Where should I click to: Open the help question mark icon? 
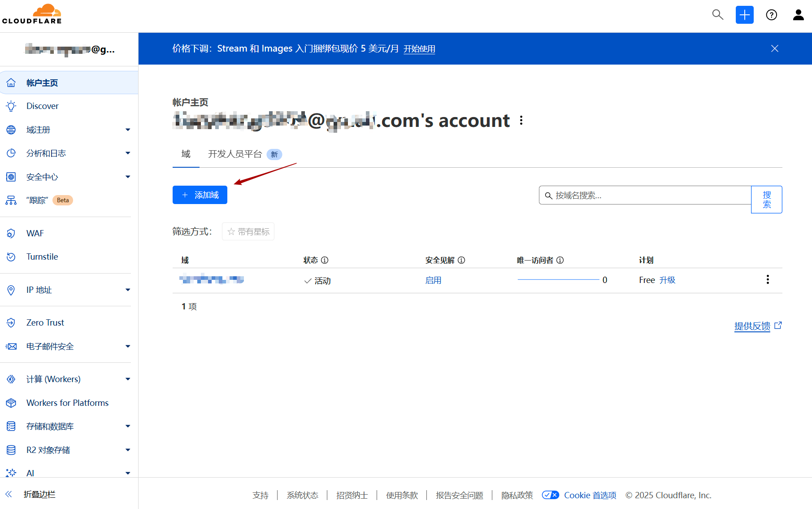(771, 15)
